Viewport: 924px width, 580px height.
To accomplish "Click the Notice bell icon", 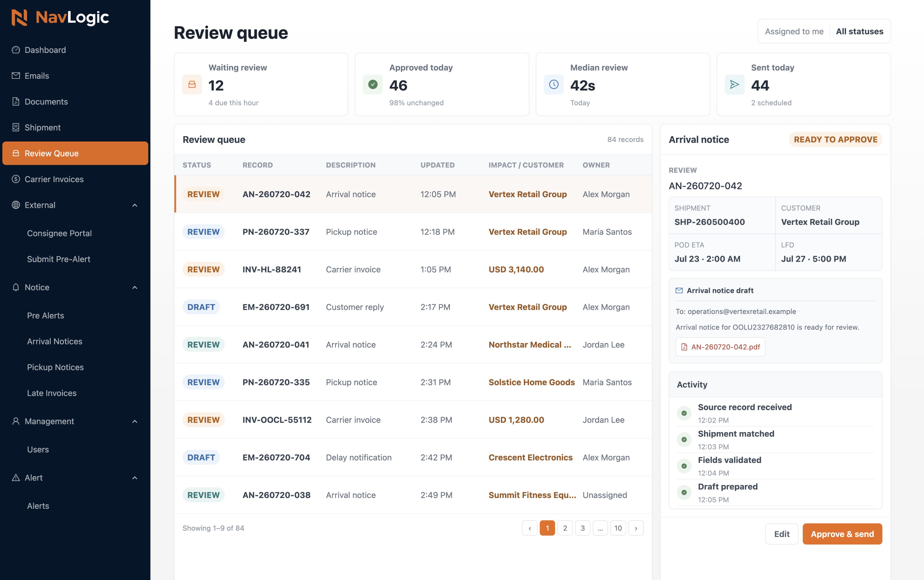I will click(x=16, y=287).
